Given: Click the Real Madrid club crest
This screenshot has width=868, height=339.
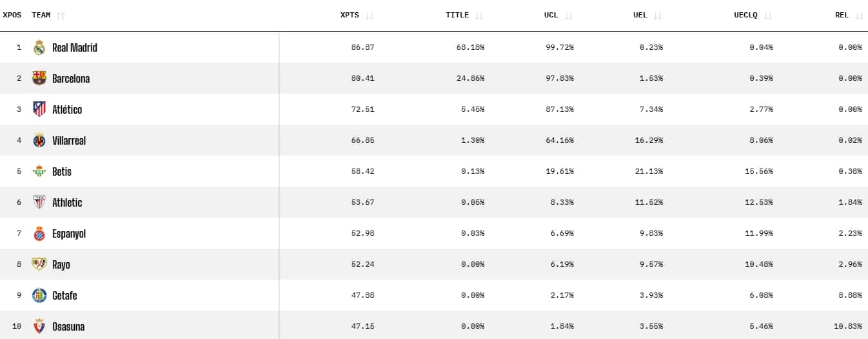Looking at the screenshot, I should (x=39, y=47).
